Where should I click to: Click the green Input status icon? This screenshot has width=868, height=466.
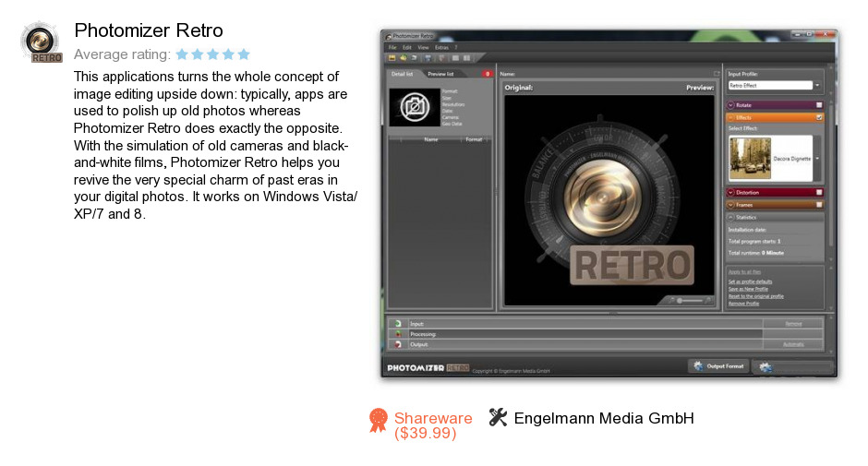(x=397, y=324)
